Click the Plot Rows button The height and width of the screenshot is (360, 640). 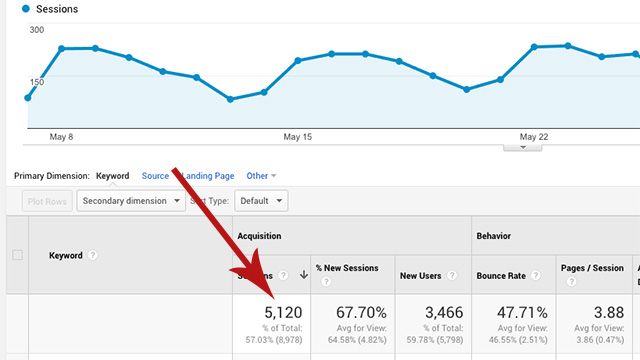click(47, 201)
